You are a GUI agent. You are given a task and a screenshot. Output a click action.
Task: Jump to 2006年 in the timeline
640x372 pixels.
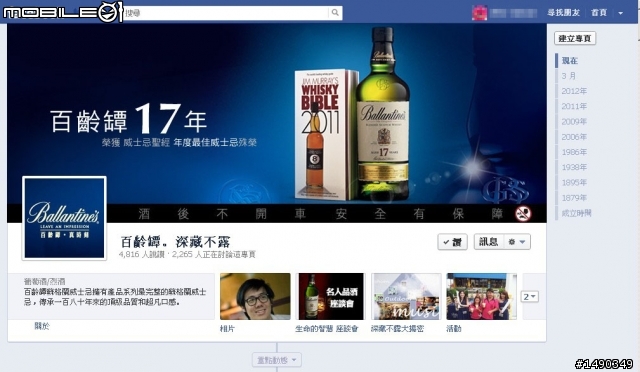point(574,137)
